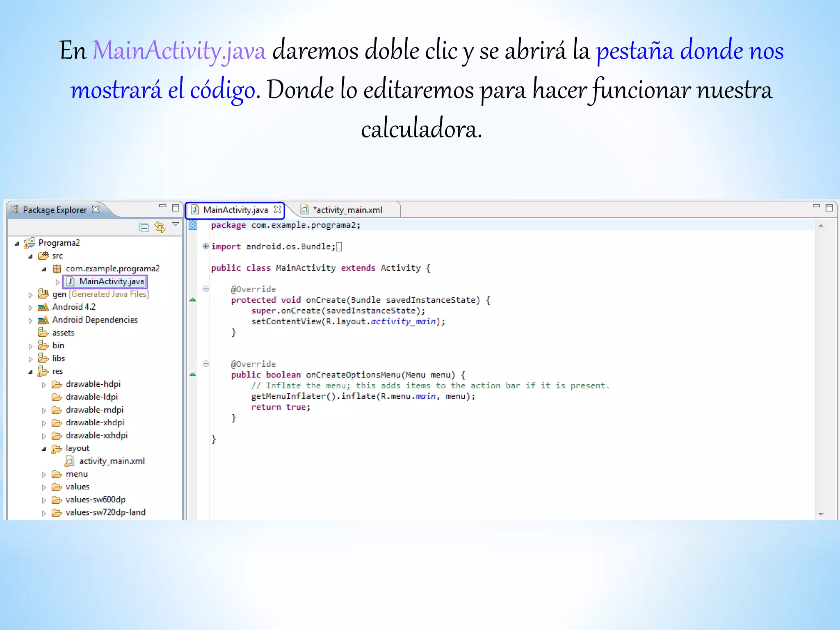The height and width of the screenshot is (630, 840).
Task: Select the assets folder
Action: click(56, 332)
